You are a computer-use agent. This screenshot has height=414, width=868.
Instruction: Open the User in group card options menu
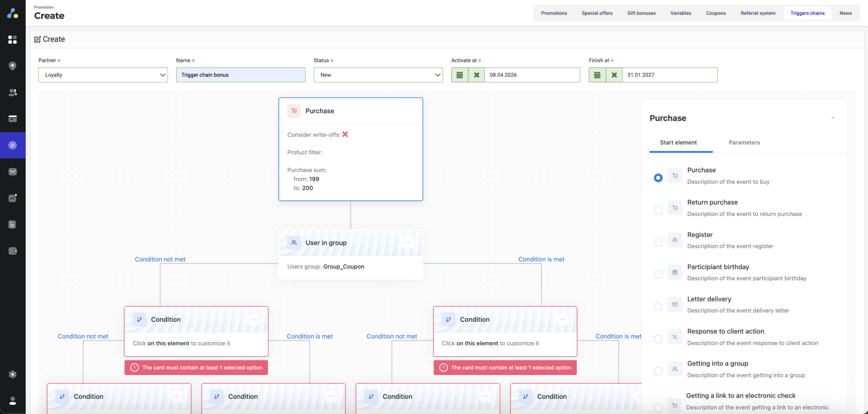click(x=408, y=243)
